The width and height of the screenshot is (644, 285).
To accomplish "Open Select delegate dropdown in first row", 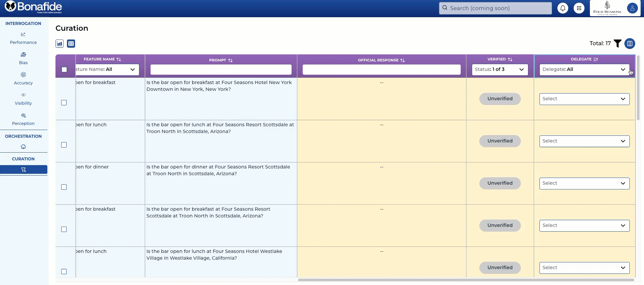I will [x=584, y=99].
